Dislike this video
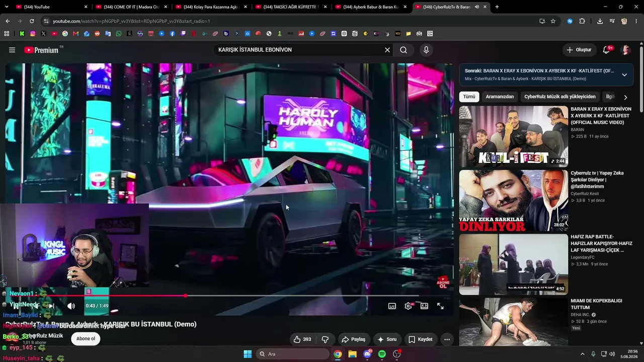The image size is (644, 362). [x=325, y=339]
